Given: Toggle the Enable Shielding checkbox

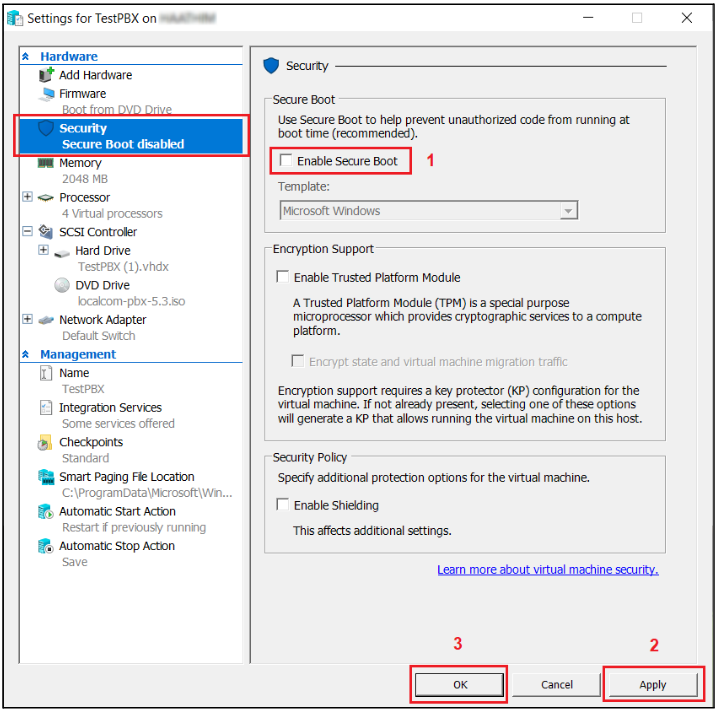Looking at the screenshot, I should coord(283,505).
